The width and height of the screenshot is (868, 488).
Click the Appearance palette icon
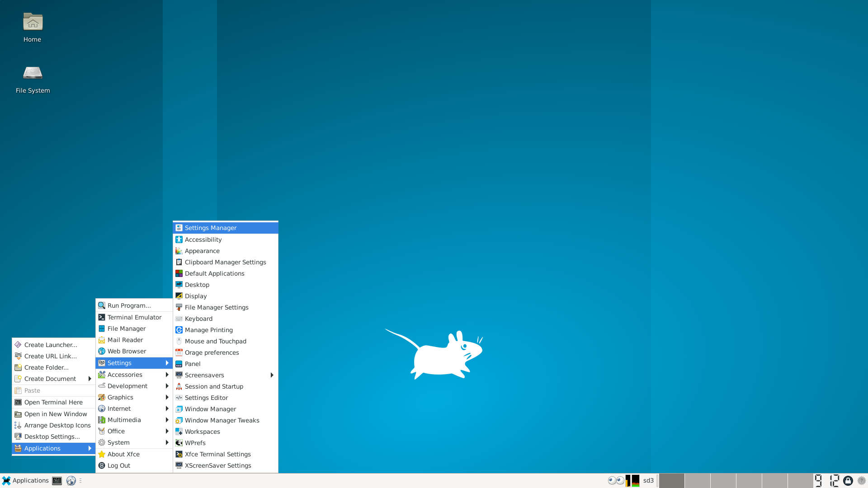point(179,251)
